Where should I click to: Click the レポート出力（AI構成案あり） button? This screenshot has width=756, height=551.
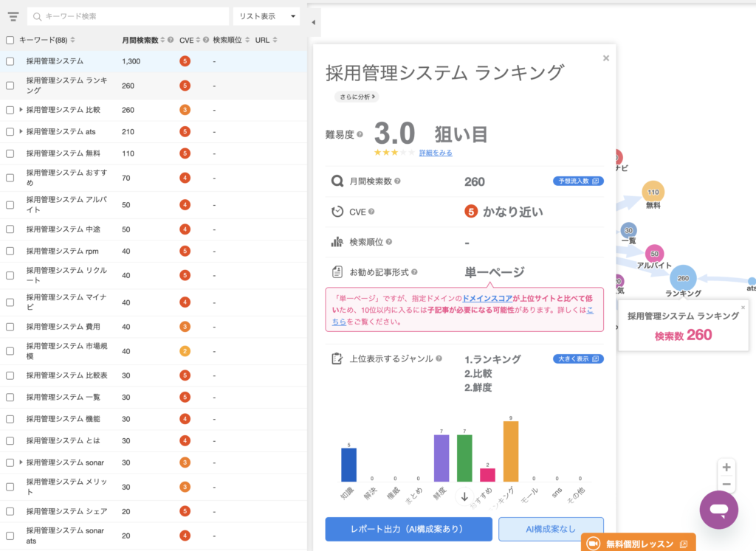click(x=408, y=530)
